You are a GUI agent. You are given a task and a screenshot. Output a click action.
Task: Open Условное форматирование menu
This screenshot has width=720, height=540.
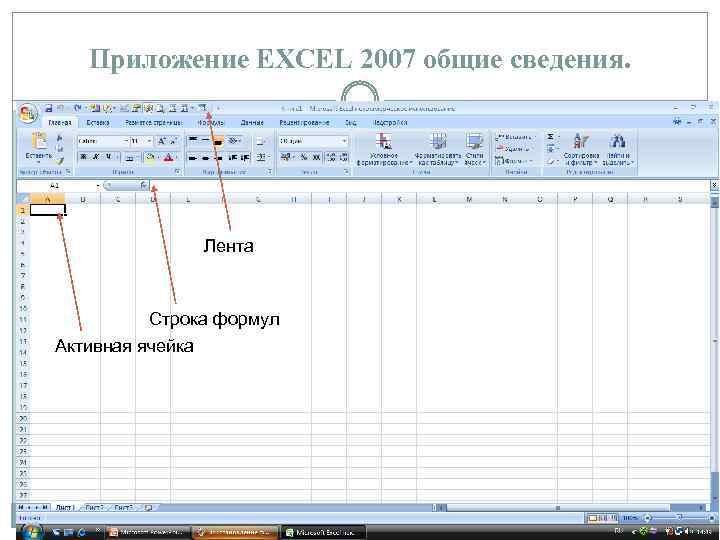(384, 149)
